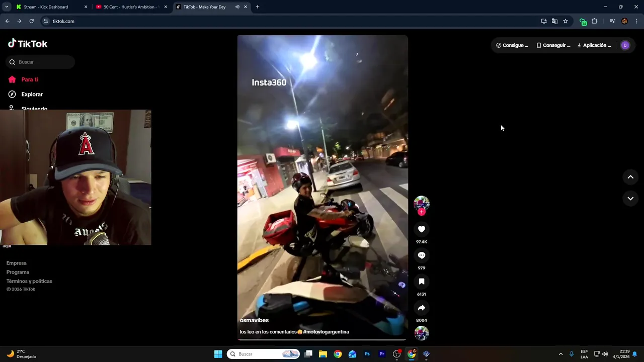Open Photoshop from the taskbar
Screen dimensions: 644x362
point(367,354)
